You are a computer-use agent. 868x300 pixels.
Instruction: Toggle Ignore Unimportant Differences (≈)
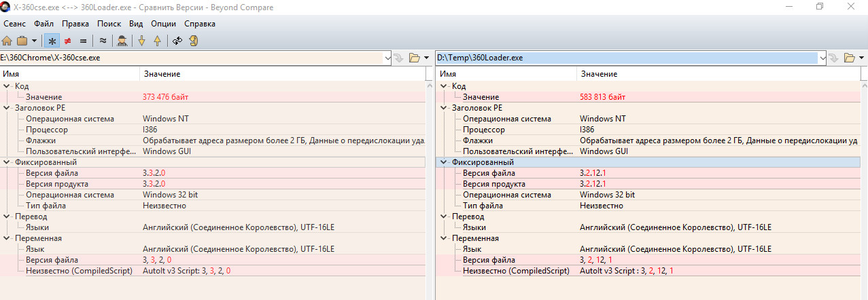click(x=103, y=41)
